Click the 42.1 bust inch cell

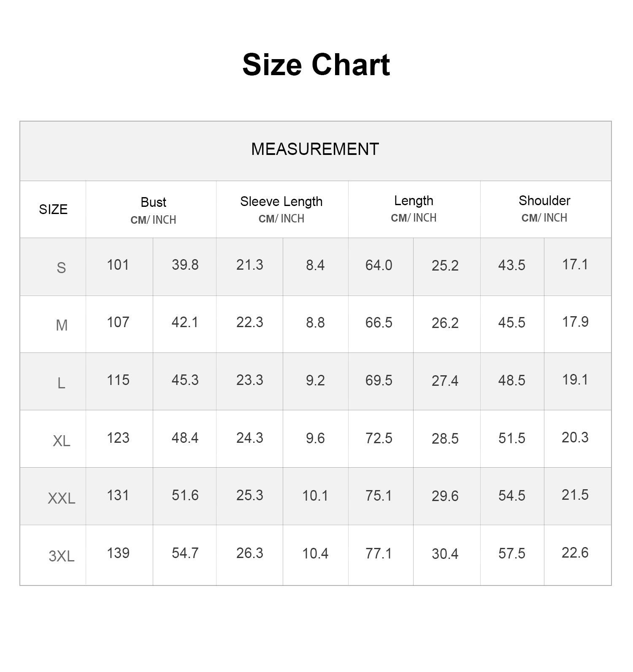[x=184, y=324]
